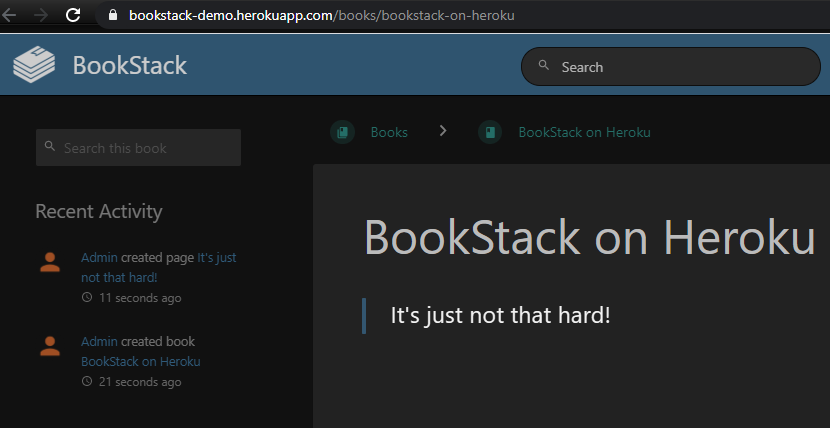Click magnifier icon in header search
The width and height of the screenshot is (830, 428).
pyautogui.click(x=544, y=66)
